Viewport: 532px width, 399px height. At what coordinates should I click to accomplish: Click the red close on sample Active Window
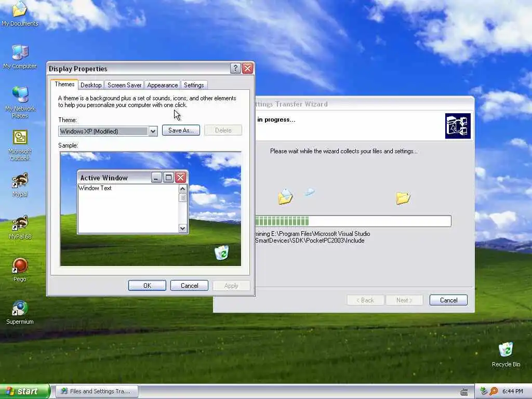tap(180, 178)
